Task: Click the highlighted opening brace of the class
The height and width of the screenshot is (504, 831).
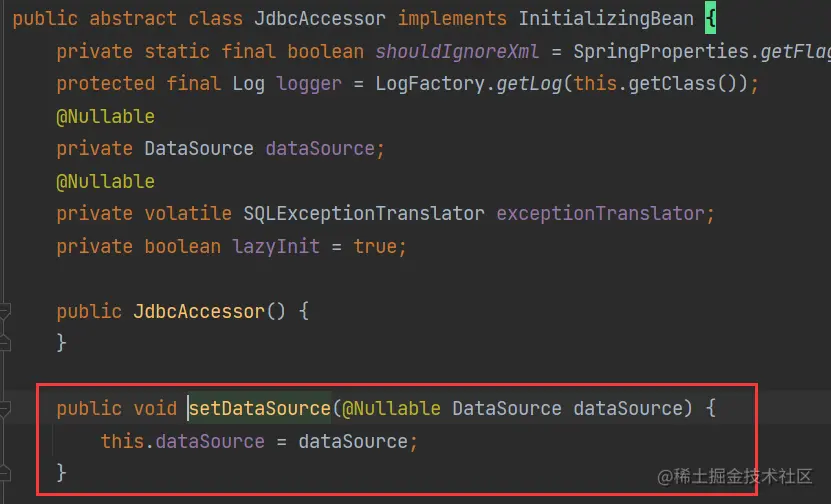Action: [710, 19]
